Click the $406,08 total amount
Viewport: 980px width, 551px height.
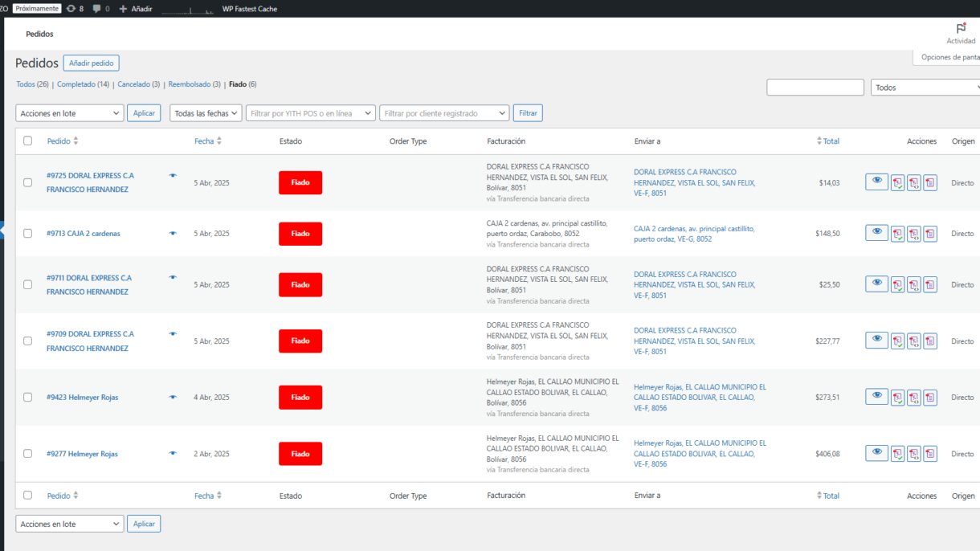(827, 454)
